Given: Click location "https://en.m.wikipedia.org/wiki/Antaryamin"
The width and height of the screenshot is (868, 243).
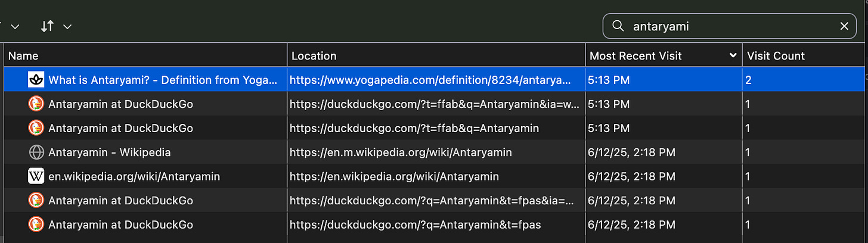Looking at the screenshot, I should click(x=401, y=152).
